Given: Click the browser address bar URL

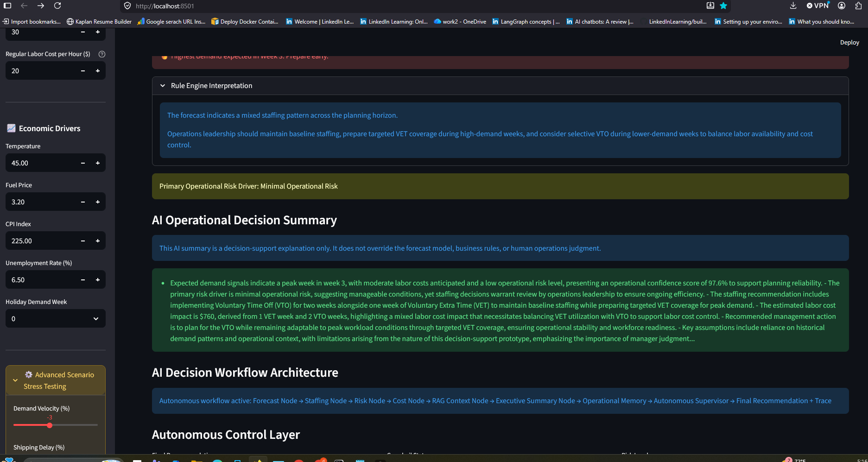Looking at the screenshot, I should point(165,6).
